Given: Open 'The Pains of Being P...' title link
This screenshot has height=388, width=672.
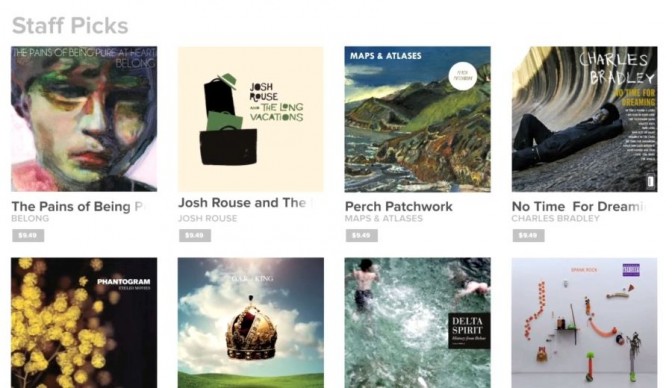Looking at the screenshot, I should 80,207.
